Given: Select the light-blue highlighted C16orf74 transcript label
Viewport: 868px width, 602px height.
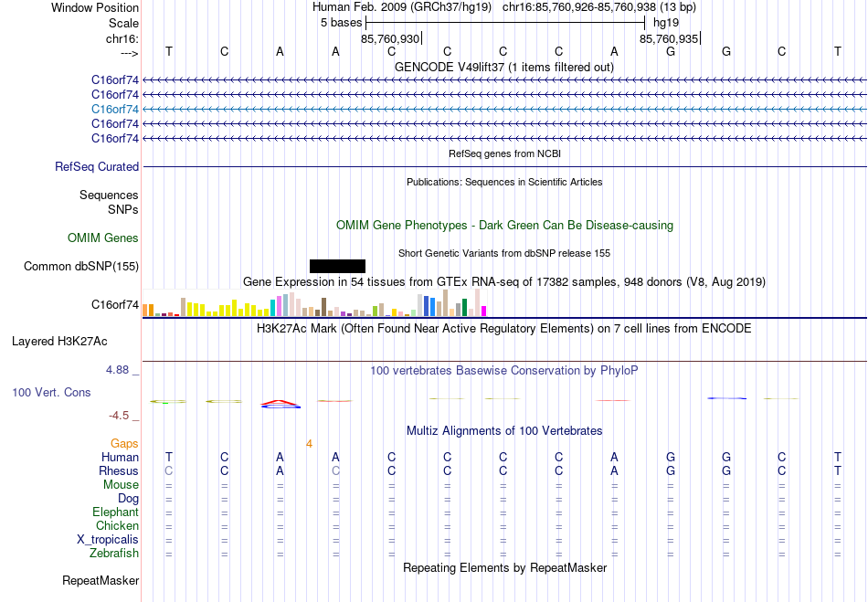Looking at the screenshot, I should point(114,109).
